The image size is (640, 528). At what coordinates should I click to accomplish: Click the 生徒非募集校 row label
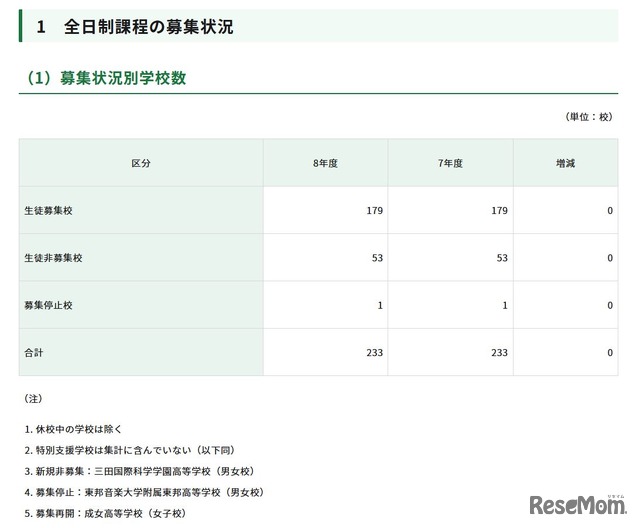tap(53, 258)
